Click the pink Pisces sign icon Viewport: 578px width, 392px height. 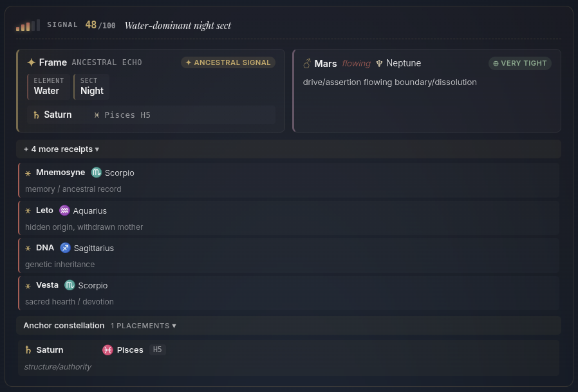coord(107,350)
